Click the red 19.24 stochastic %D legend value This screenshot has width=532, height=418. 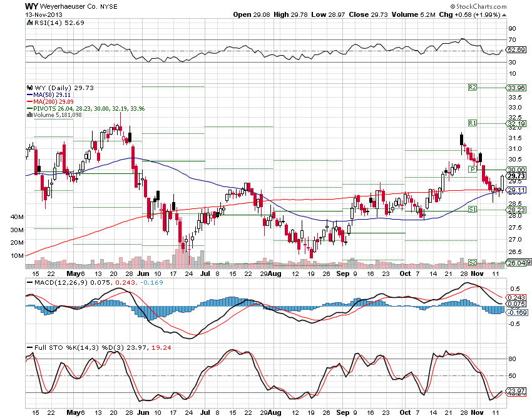point(161,348)
